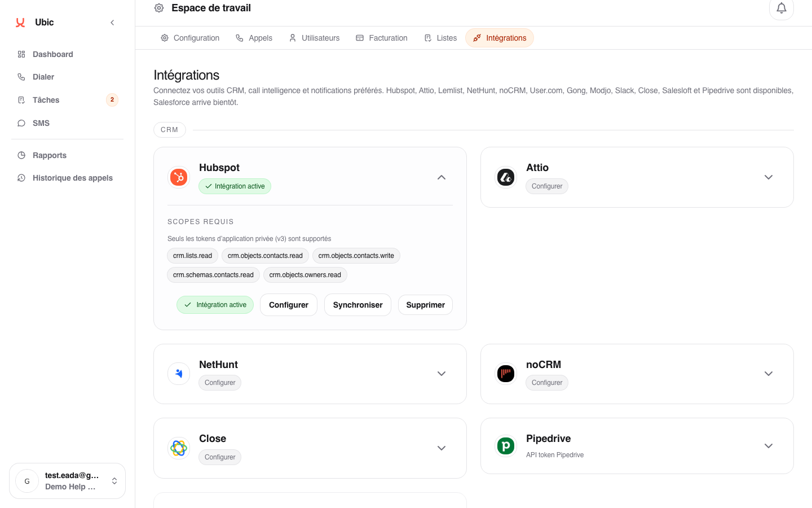Viewport: 812px width, 508px height.
Task: Click the Rapports pie chart icon
Action: pos(21,155)
